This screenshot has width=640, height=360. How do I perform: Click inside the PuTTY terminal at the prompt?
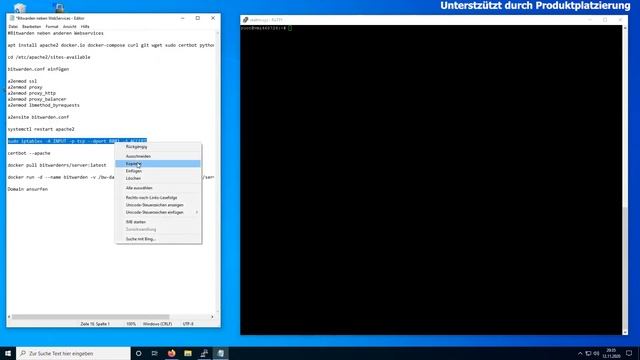coord(290,28)
